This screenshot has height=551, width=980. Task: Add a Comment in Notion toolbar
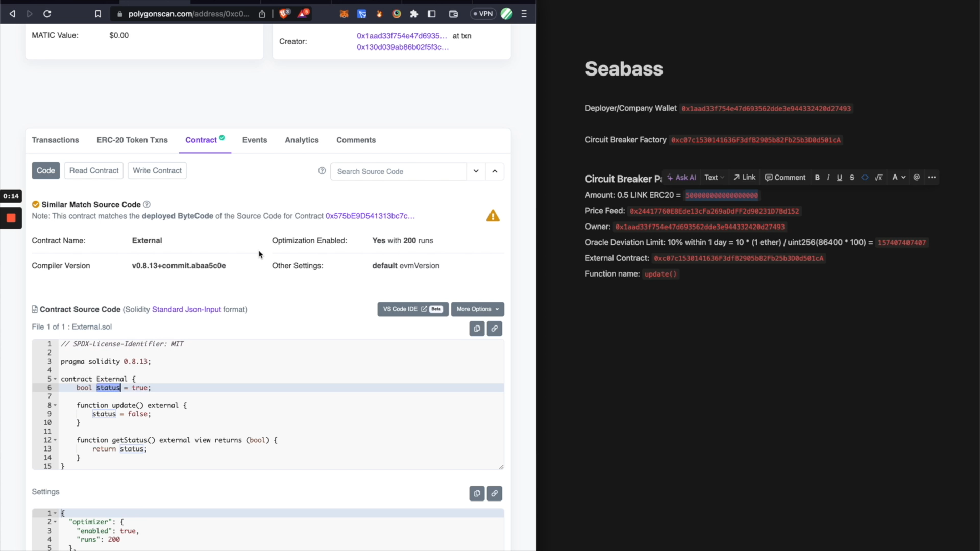pos(785,177)
